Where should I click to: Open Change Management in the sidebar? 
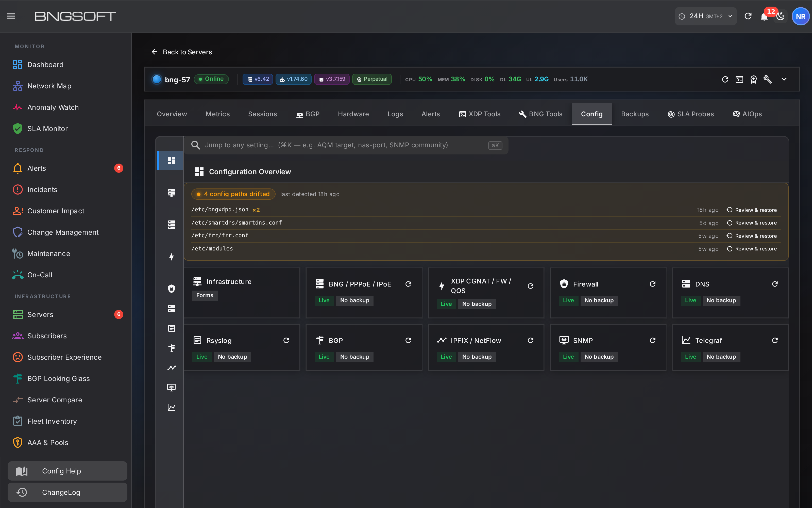[x=66, y=232]
